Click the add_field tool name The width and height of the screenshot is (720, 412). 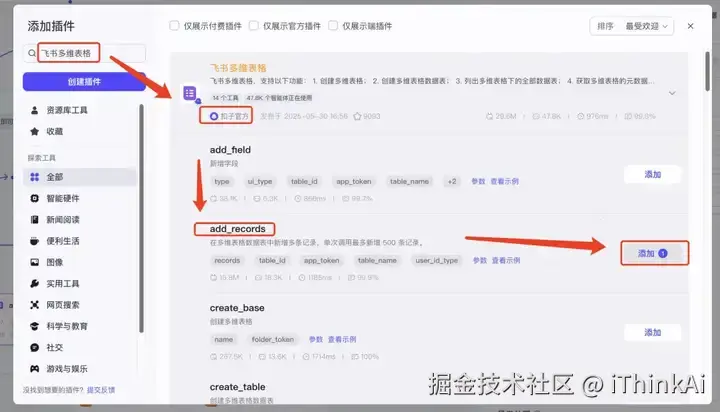tap(230, 150)
